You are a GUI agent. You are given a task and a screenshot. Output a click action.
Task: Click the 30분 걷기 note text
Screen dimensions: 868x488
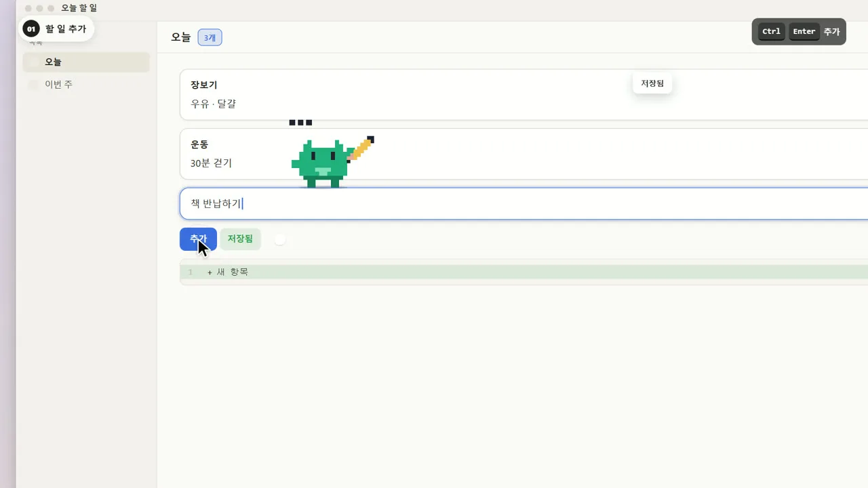[211, 163]
